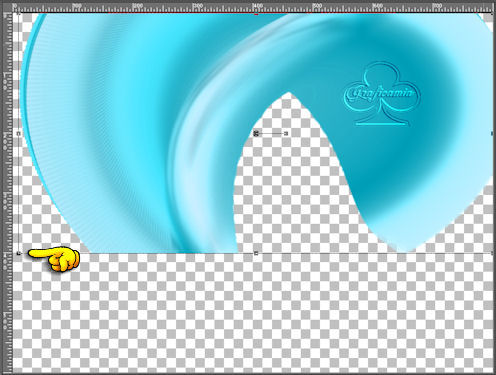Click the embossed Graficamia clover logo
The height and width of the screenshot is (375, 496).
tap(382, 94)
